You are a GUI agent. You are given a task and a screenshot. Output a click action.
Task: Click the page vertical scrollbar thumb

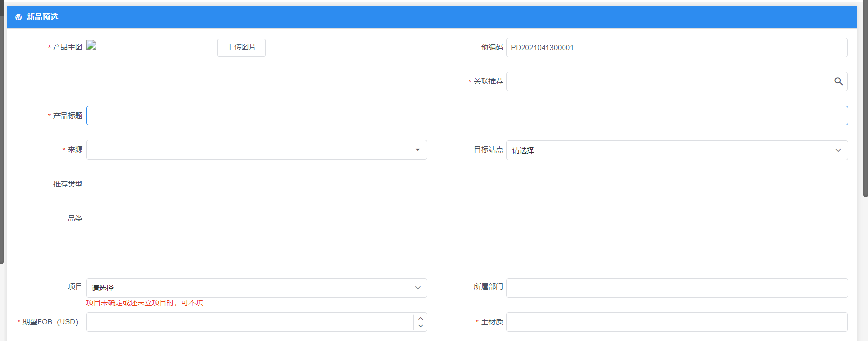pyautogui.click(x=866, y=100)
